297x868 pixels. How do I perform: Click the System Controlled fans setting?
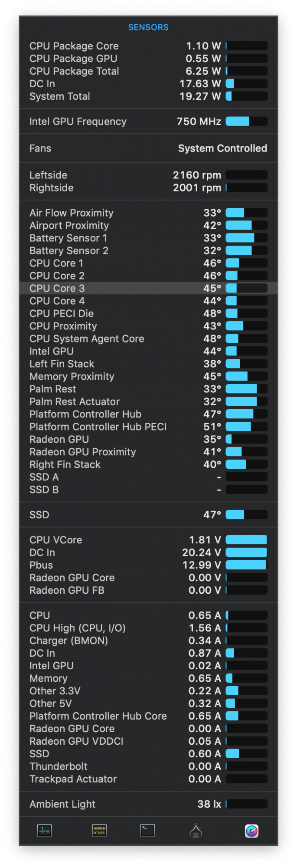(222, 148)
